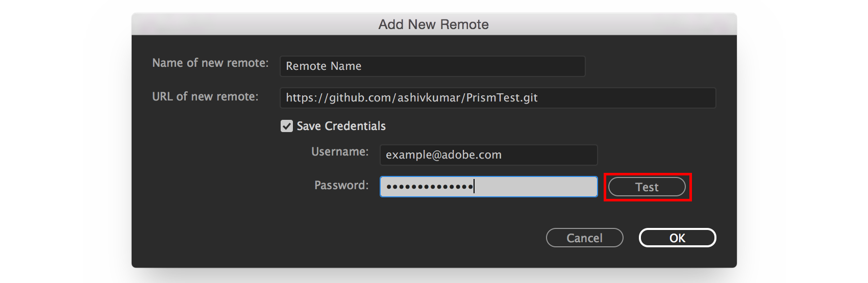Viewport: 868px width, 283px height.
Task: Click the "Remote Name" text in the field
Action: click(324, 66)
